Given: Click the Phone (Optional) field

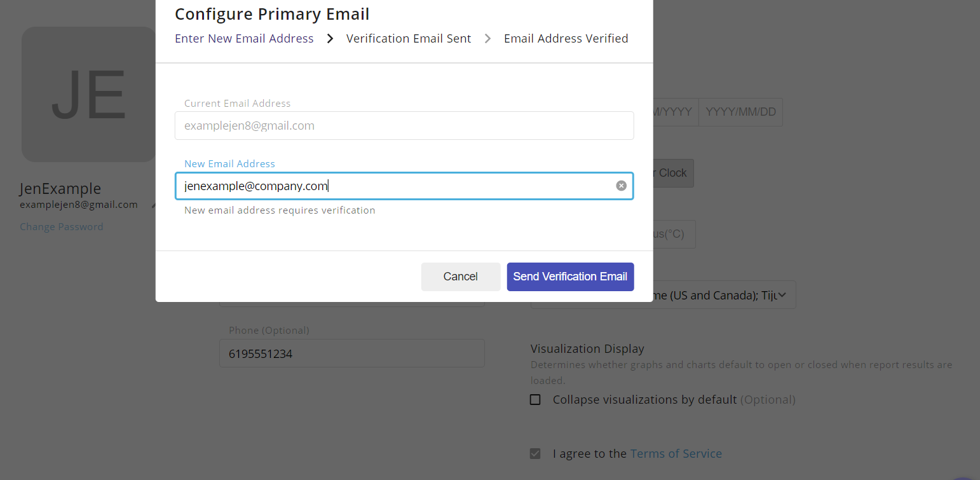Looking at the screenshot, I should click(x=352, y=353).
